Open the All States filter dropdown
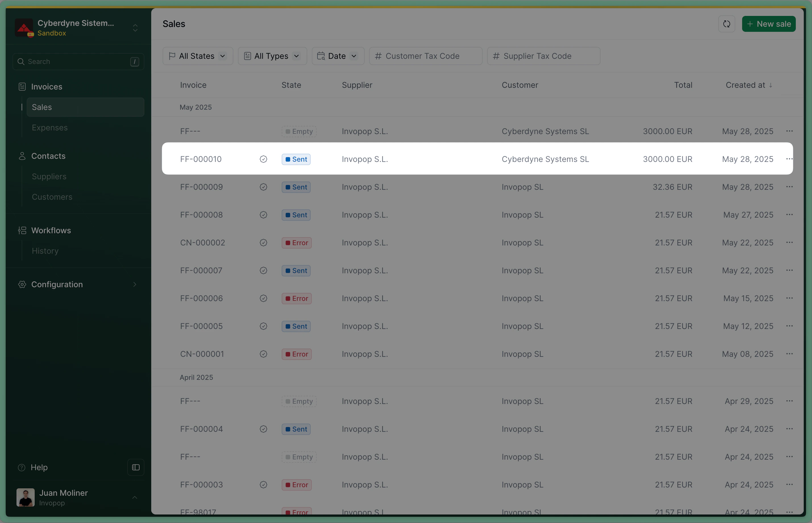 pos(198,56)
